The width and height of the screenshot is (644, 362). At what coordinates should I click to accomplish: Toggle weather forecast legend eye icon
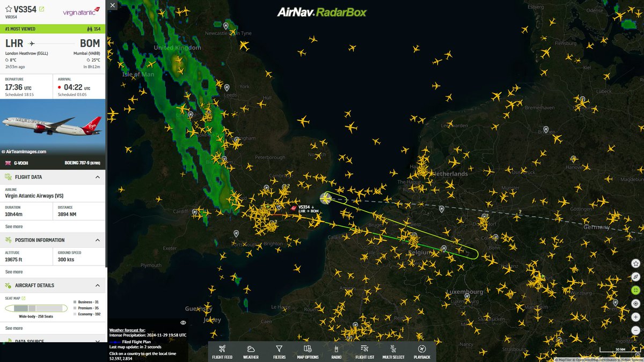(183, 323)
